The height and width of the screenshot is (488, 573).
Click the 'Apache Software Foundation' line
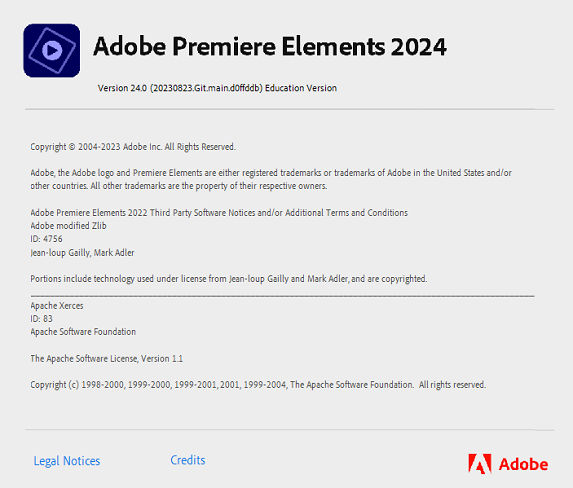[x=83, y=332]
